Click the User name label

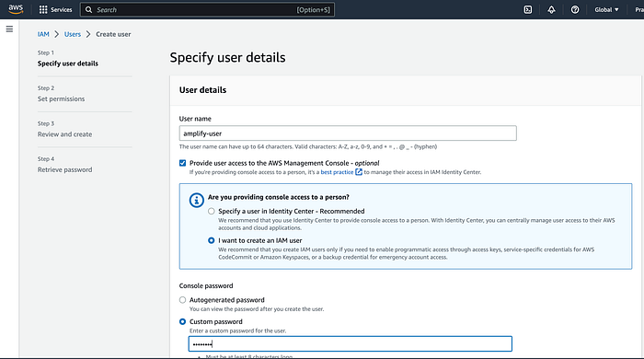pos(195,119)
